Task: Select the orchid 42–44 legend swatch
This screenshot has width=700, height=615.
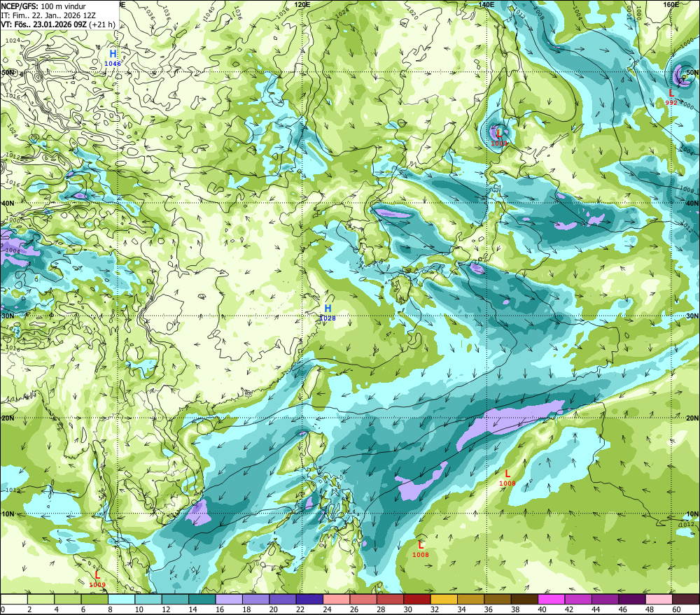Action: tap(578, 599)
